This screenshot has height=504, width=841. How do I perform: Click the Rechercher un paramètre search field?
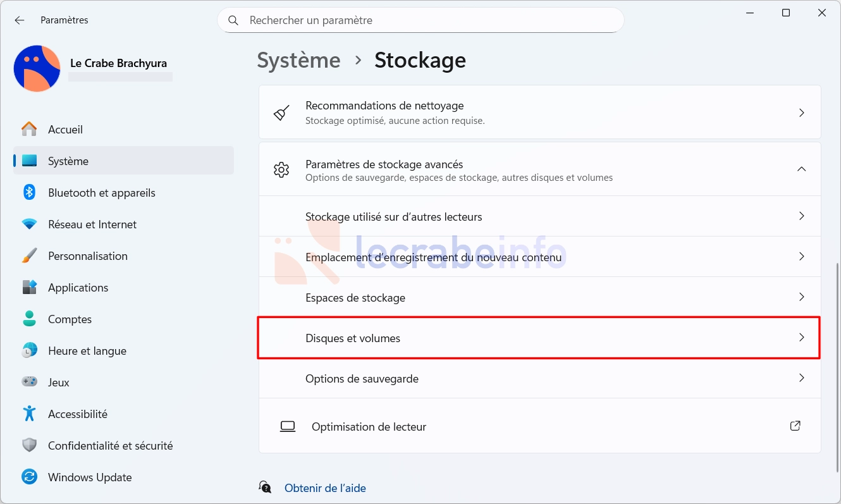pos(420,20)
